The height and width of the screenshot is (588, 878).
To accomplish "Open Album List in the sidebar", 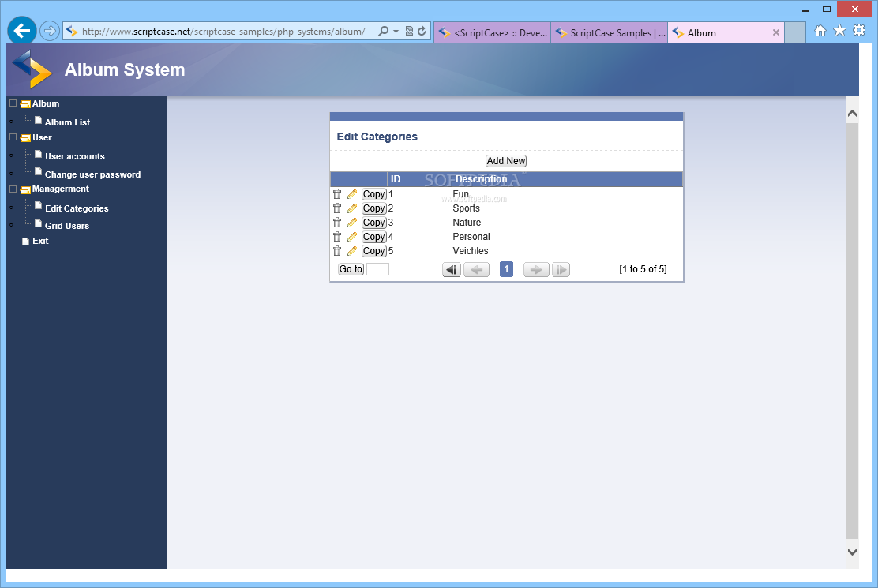I will coord(67,122).
